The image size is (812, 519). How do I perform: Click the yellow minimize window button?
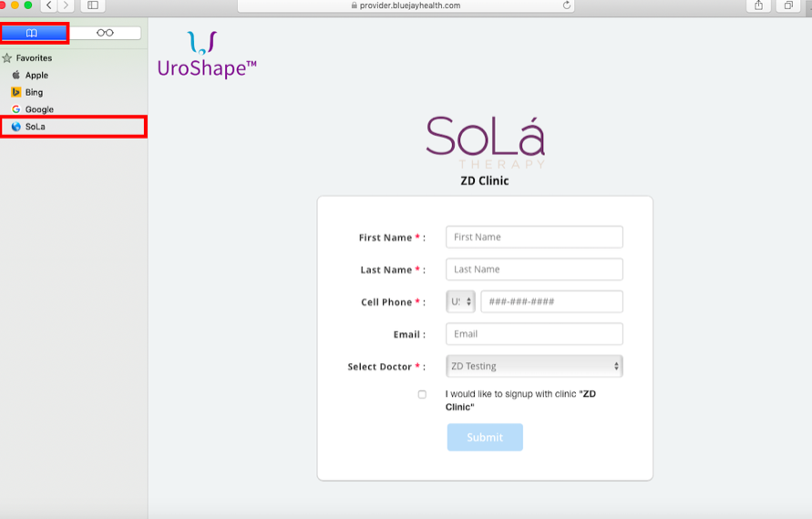[x=15, y=5]
